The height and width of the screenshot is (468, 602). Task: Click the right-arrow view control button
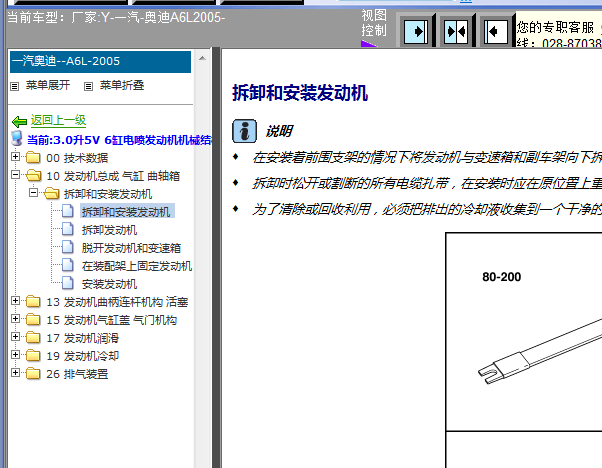click(416, 31)
